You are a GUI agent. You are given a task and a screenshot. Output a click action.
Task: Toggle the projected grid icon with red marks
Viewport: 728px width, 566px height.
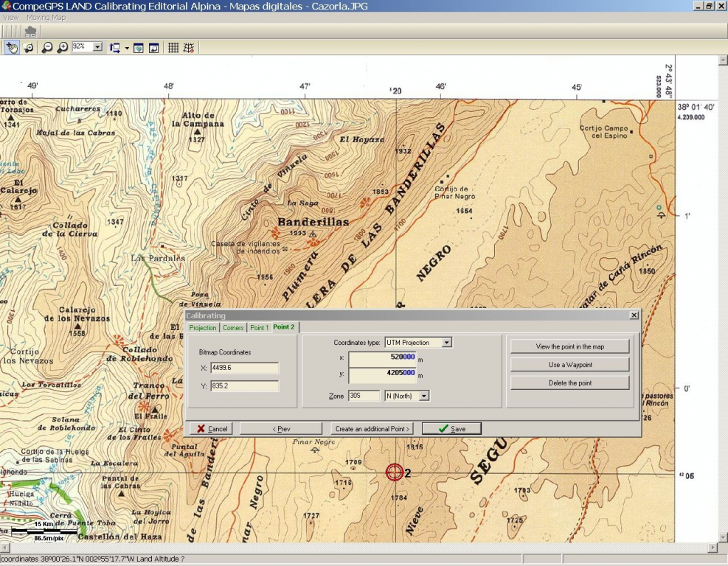(189, 47)
